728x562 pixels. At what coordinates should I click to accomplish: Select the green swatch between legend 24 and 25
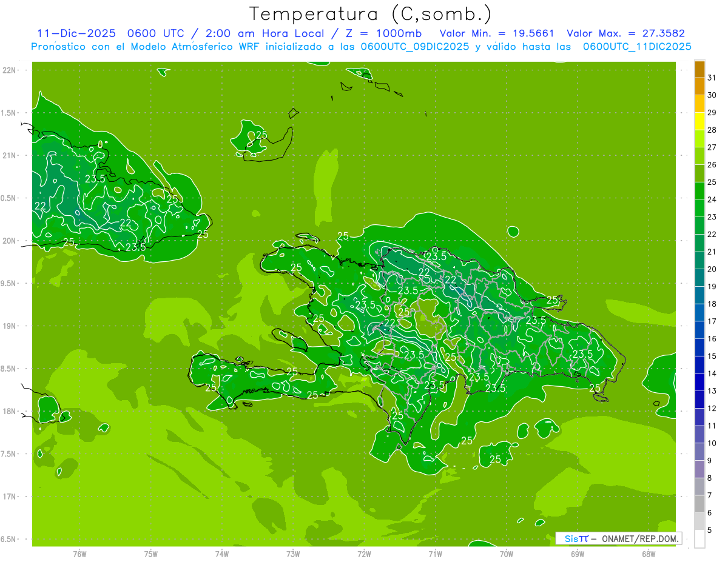699,191
